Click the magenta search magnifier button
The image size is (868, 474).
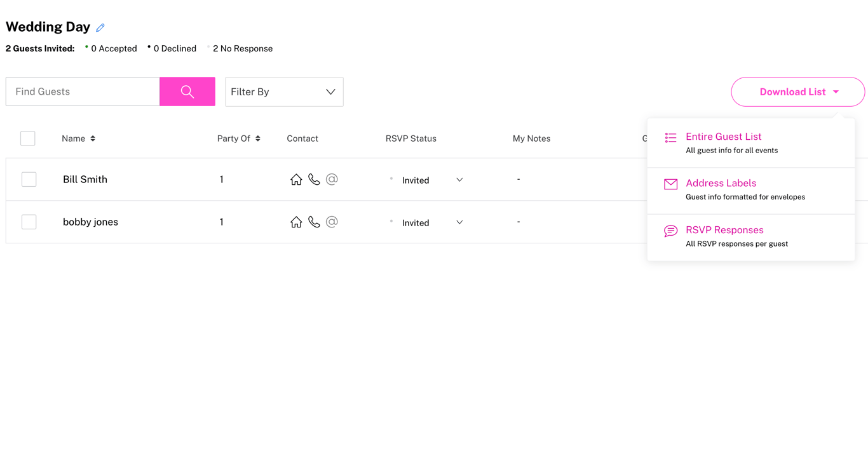[187, 91]
